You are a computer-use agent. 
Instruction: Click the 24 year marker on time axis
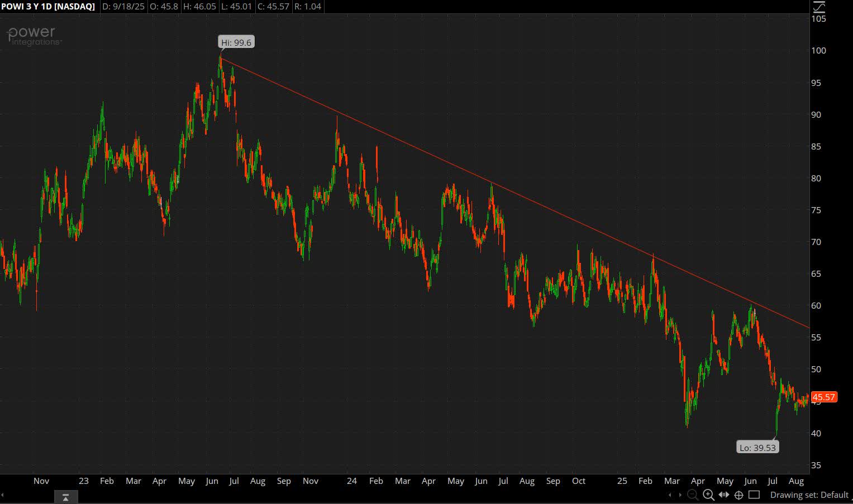click(x=351, y=481)
